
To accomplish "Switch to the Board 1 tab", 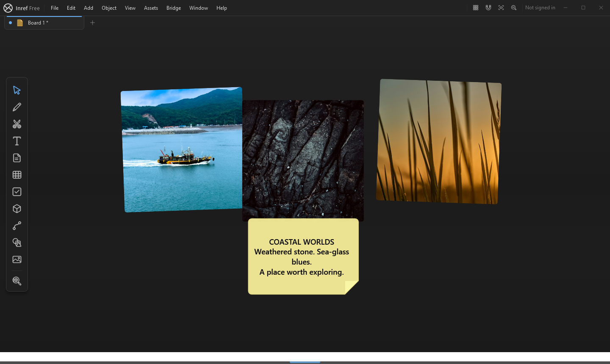I will coord(44,23).
